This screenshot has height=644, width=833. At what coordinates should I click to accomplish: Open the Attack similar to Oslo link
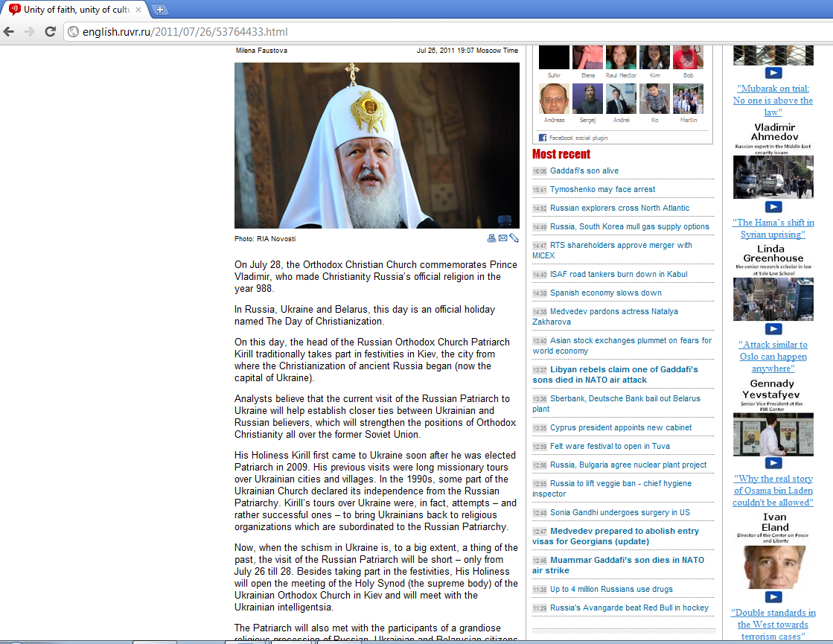coord(773,357)
